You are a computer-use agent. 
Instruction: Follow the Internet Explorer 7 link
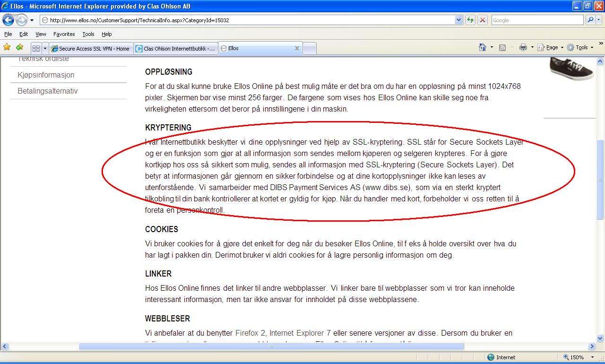click(300, 333)
